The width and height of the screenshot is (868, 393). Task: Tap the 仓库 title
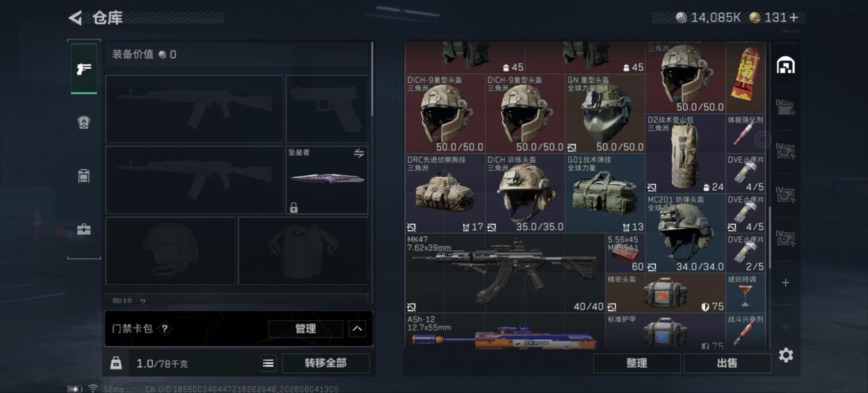pos(108,18)
